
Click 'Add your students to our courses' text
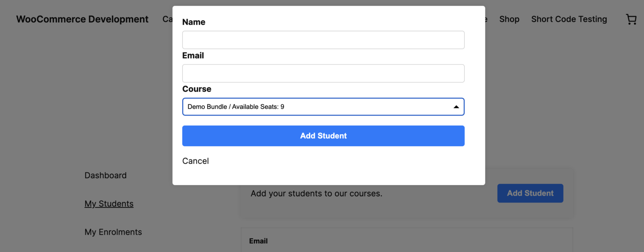(316, 194)
